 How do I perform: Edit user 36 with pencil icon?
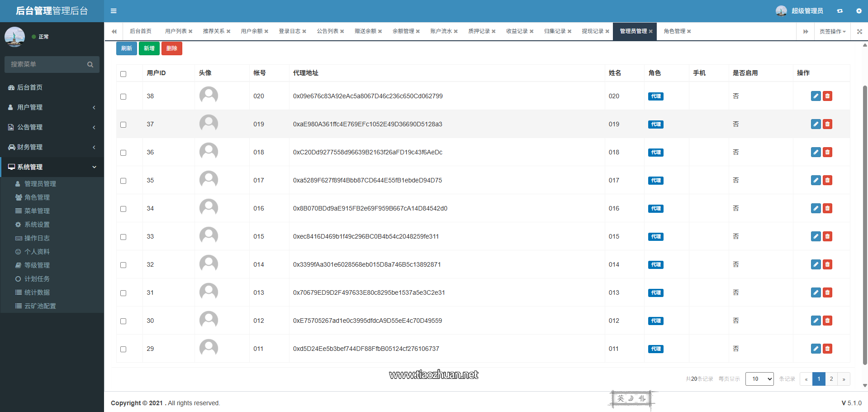pyautogui.click(x=816, y=152)
